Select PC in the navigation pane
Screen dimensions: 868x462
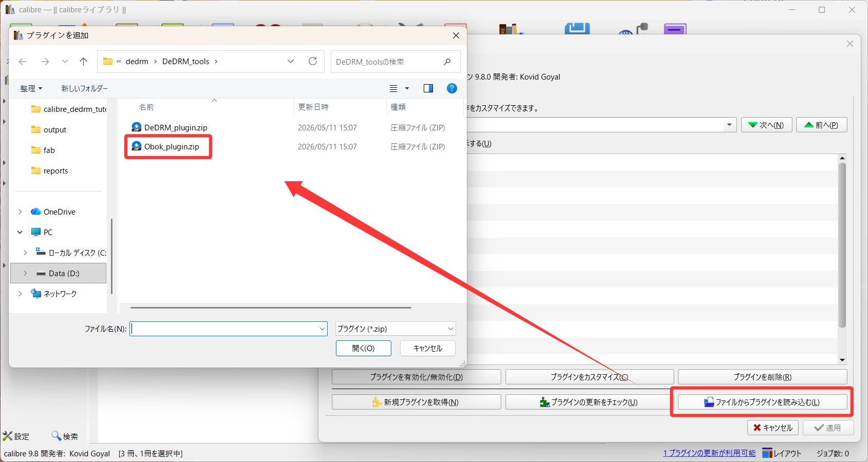point(42,232)
